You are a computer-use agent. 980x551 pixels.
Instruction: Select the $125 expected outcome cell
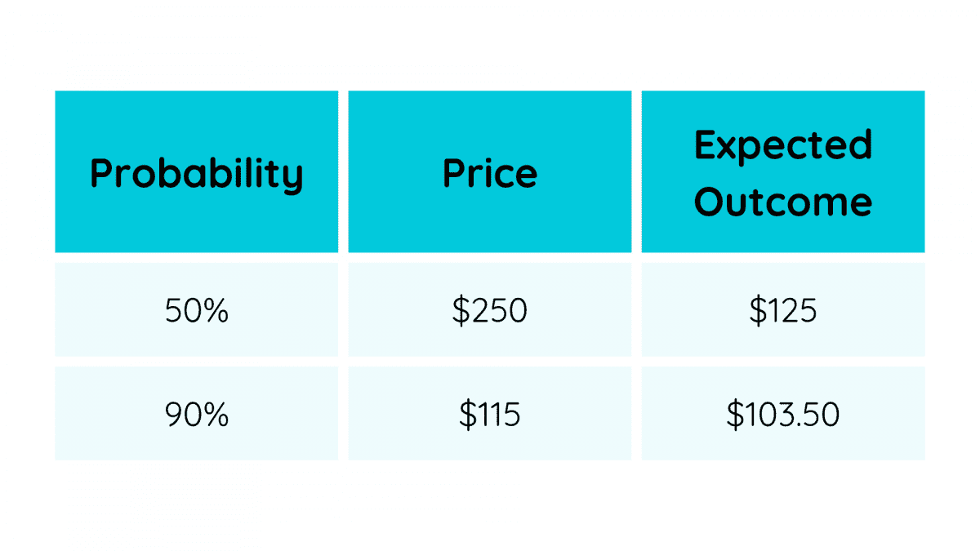783,311
